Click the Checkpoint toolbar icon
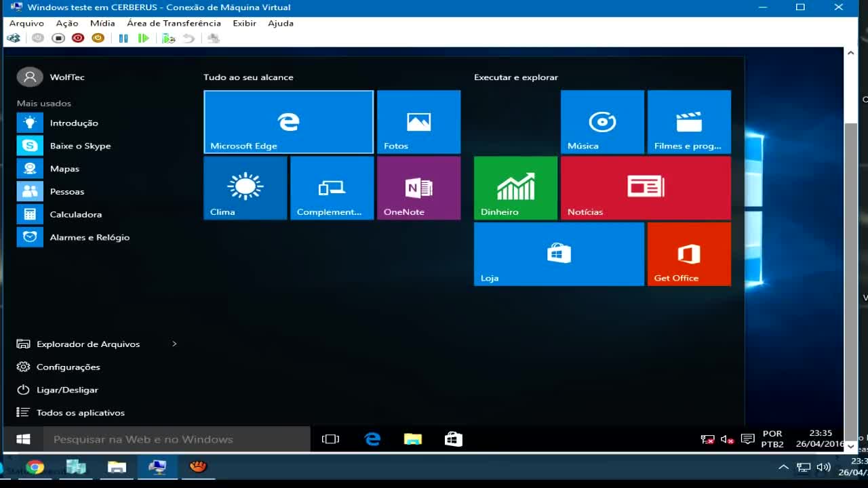This screenshot has height=488, width=868. pyautogui.click(x=168, y=39)
